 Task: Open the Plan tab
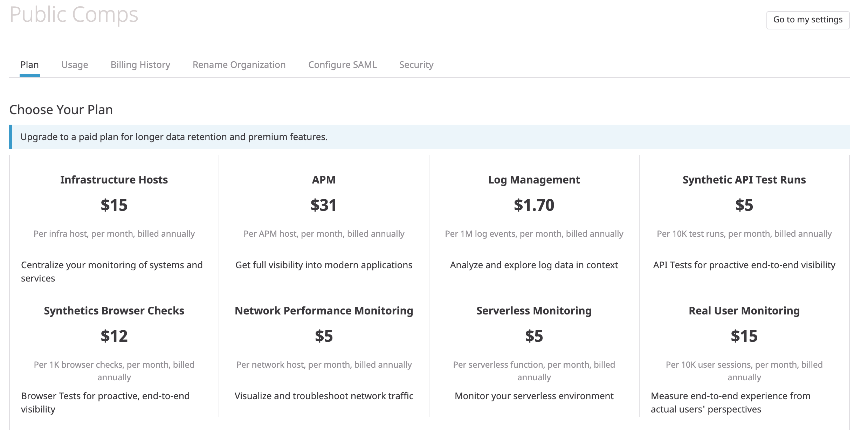(29, 65)
